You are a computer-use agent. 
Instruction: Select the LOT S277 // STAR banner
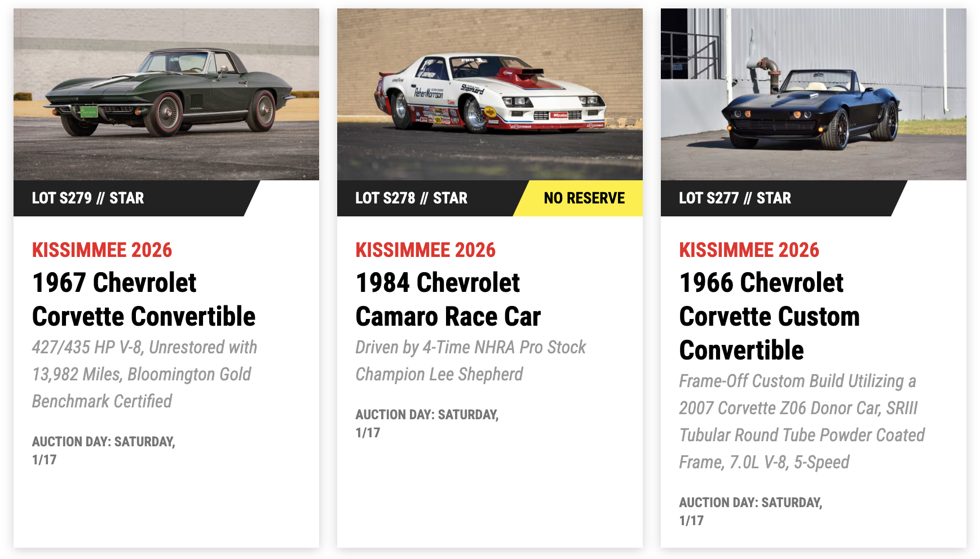(735, 198)
